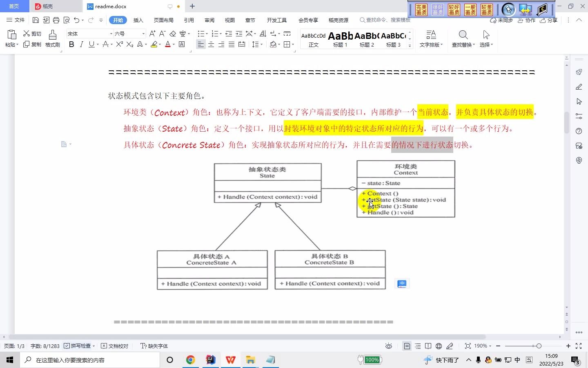Open the 审阅 ribbon tab
588x368 pixels.
click(x=209, y=20)
